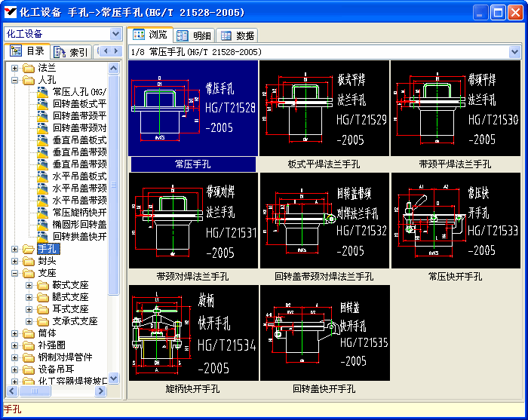Click the 筒体 folder icon
This screenshot has width=528, height=420.
click(x=29, y=333)
